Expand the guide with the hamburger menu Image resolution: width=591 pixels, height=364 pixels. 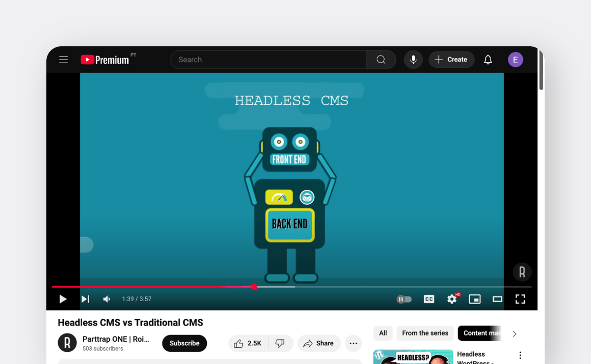(x=63, y=59)
